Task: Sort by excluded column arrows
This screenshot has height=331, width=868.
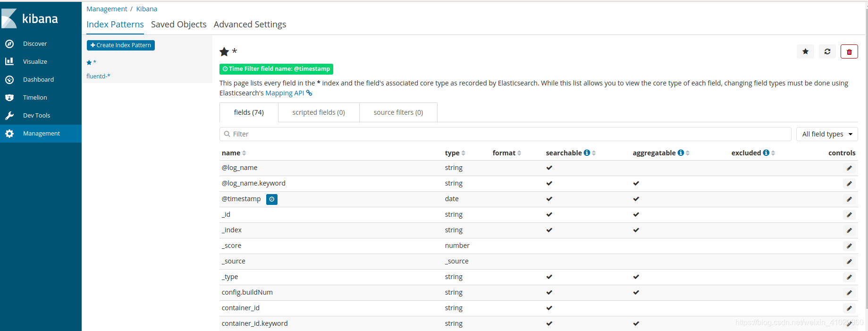Action: (x=773, y=153)
